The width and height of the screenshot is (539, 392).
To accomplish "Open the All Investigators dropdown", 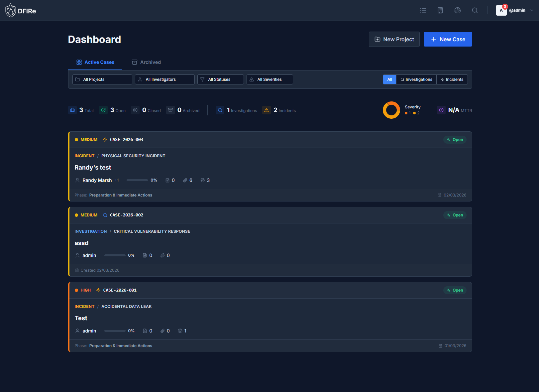I will coord(164,79).
